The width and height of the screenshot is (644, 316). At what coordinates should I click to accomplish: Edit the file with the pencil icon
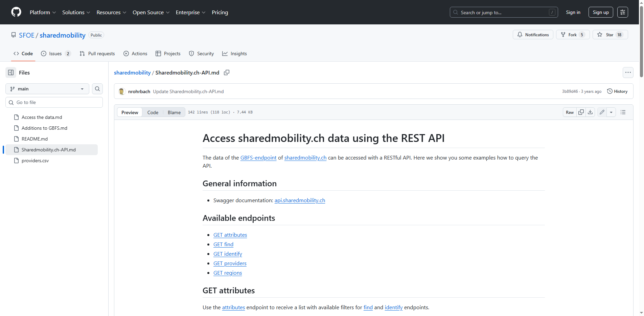pyautogui.click(x=602, y=112)
